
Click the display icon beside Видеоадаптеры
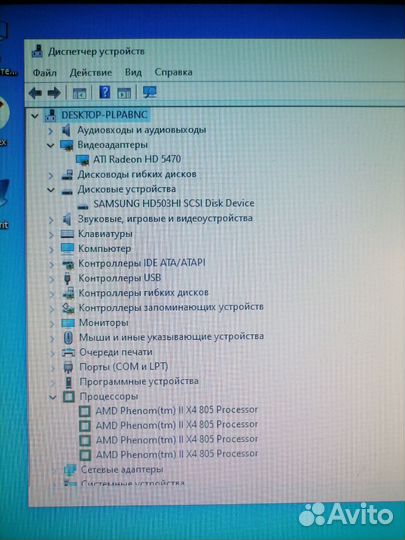pos(66,145)
